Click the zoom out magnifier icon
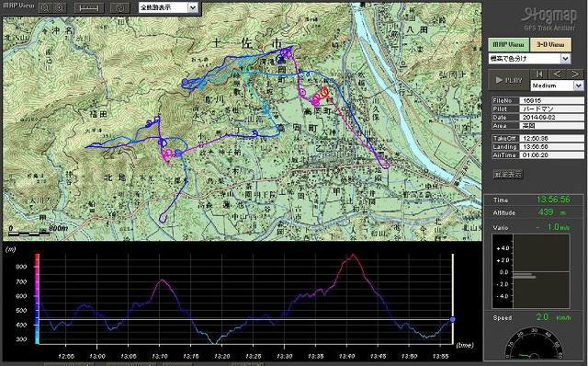The image size is (588, 366). coord(60,8)
